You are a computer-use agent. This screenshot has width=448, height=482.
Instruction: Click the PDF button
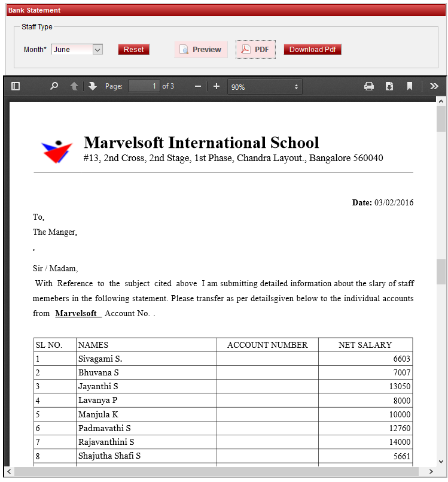(255, 50)
